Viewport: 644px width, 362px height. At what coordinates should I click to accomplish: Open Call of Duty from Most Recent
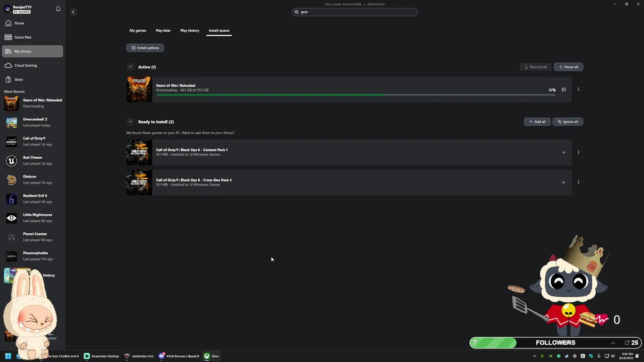point(33,141)
